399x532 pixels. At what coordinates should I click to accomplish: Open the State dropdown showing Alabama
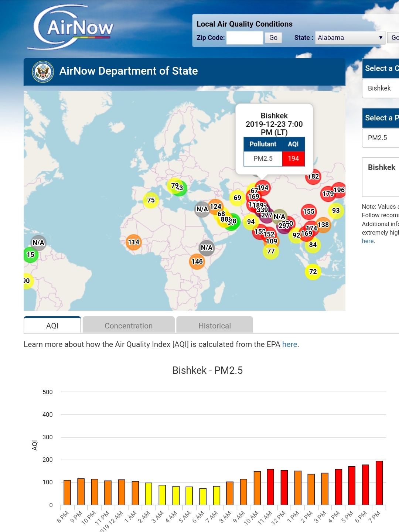coord(350,38)
